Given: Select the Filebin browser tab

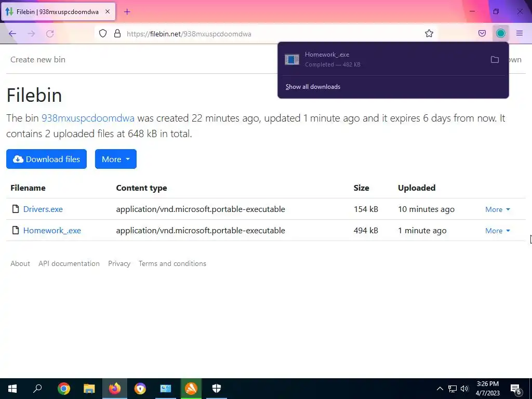Looking at the screenshot, I should (58, 11).
